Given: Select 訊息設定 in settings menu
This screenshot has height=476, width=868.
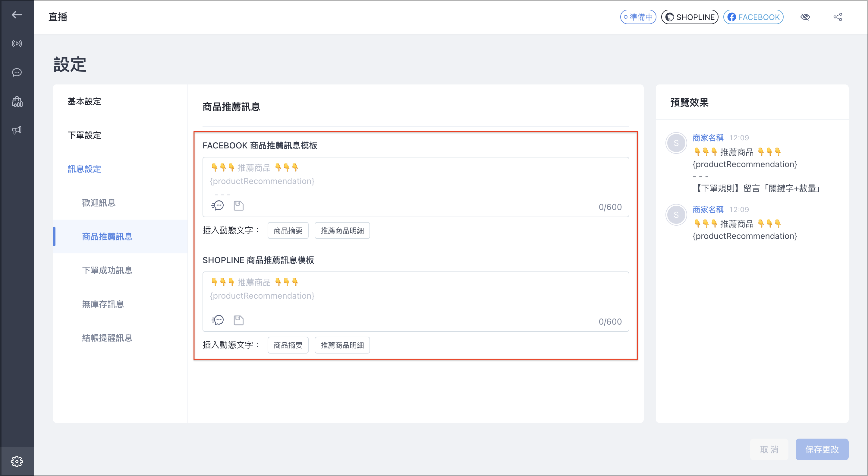Looking at the screenshot, I should pyautogui.click(x=84, y=169).
